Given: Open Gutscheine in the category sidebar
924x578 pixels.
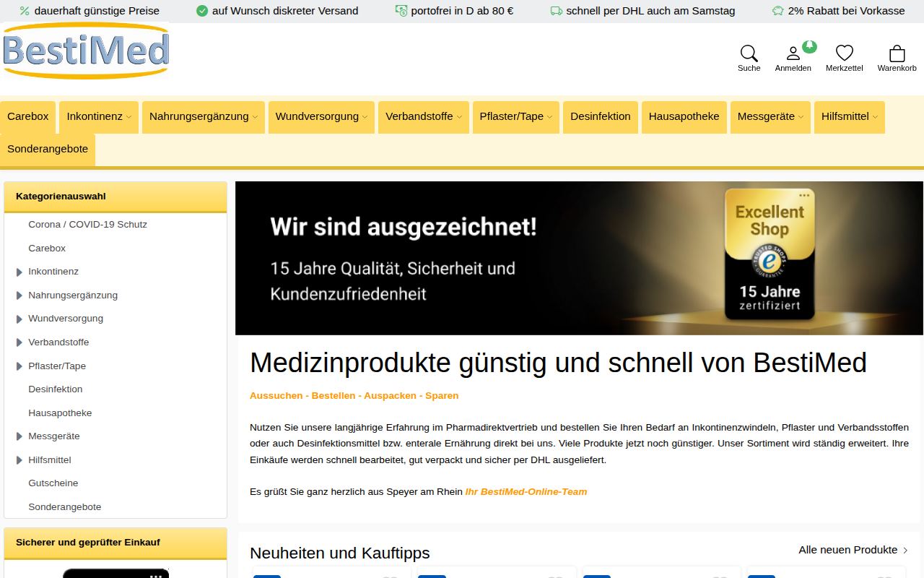Looking at the screenshot, I should pyautogui.click(x=53, y=483).
